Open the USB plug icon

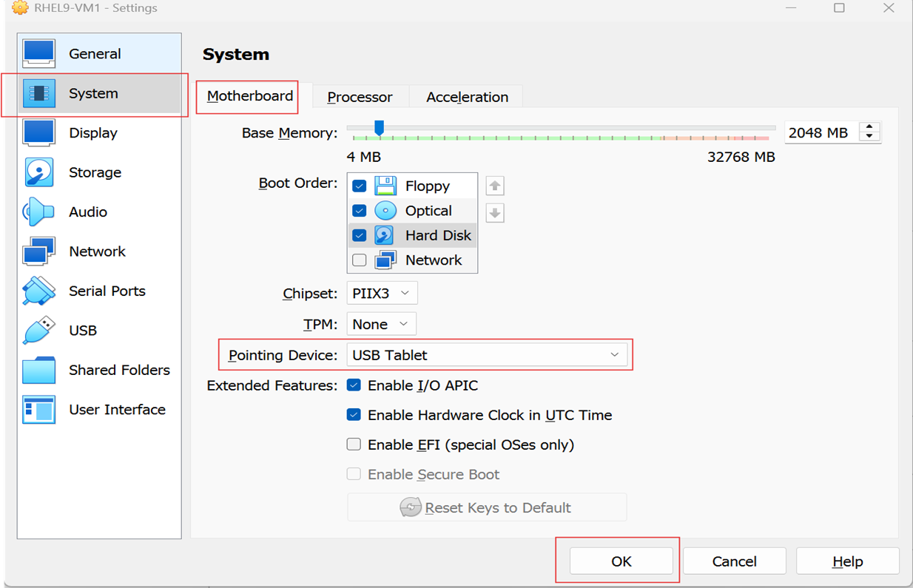[38, 331]
